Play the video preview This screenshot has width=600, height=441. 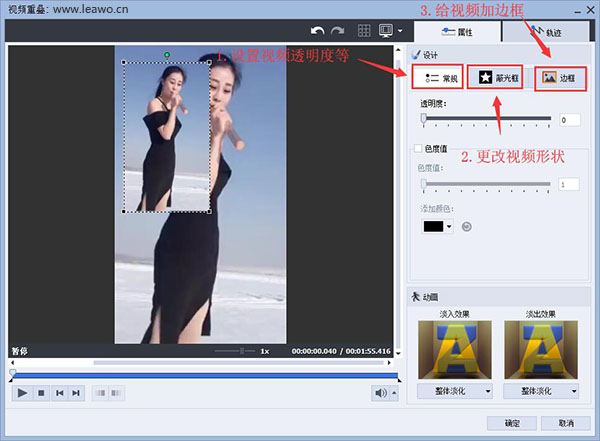click(x=22, y=393)
